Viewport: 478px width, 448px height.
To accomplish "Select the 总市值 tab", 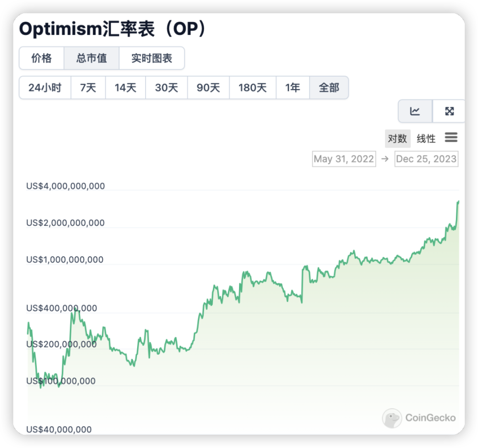I will click(x=91, y=58).
